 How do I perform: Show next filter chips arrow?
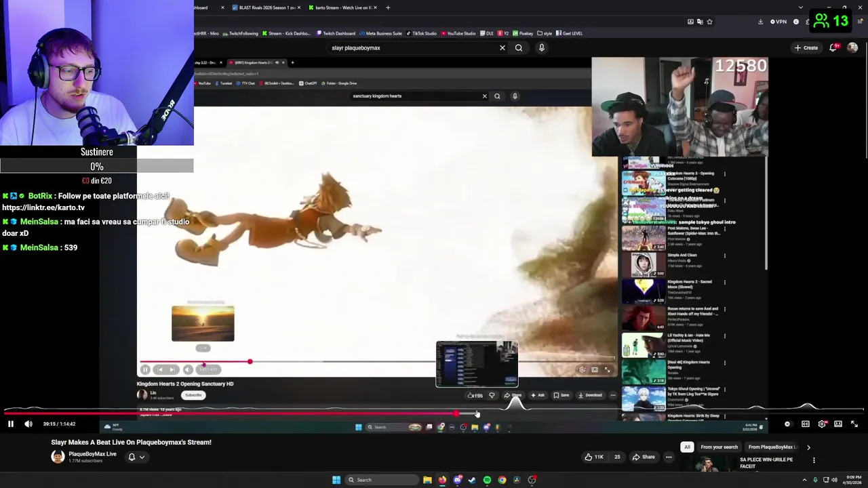808,447
